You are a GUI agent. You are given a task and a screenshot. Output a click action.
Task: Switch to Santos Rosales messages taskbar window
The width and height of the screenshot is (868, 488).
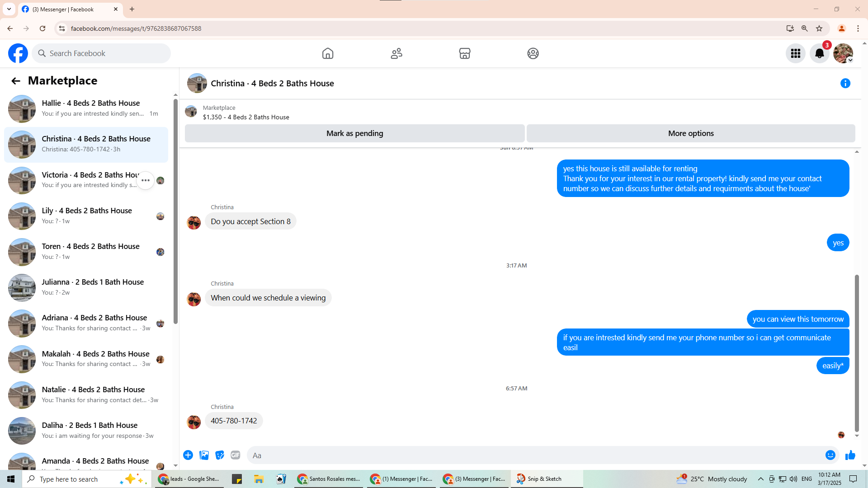[329, 479]
